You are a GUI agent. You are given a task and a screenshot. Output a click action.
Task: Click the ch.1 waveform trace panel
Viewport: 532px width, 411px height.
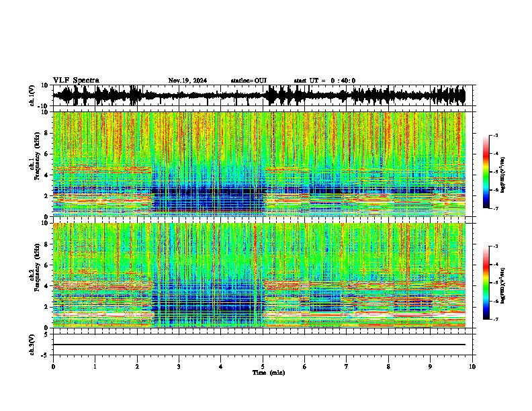pyautogui.click(x=262, y=95)
